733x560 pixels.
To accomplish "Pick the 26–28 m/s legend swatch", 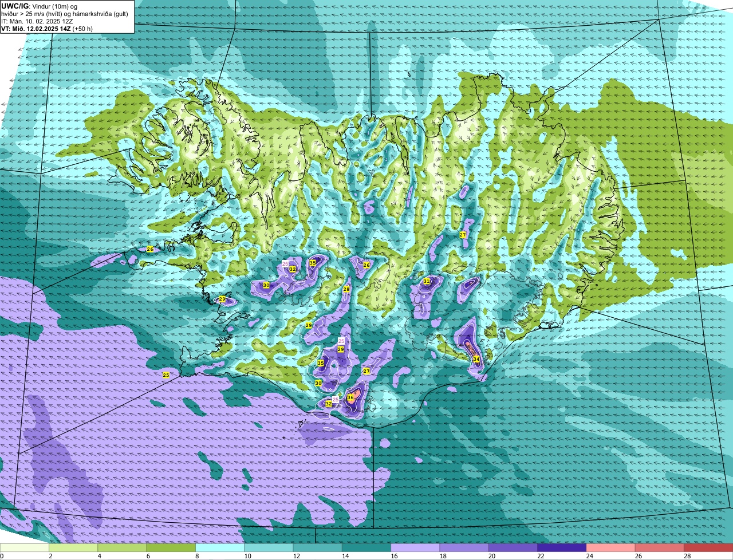I will click(660, 547).
